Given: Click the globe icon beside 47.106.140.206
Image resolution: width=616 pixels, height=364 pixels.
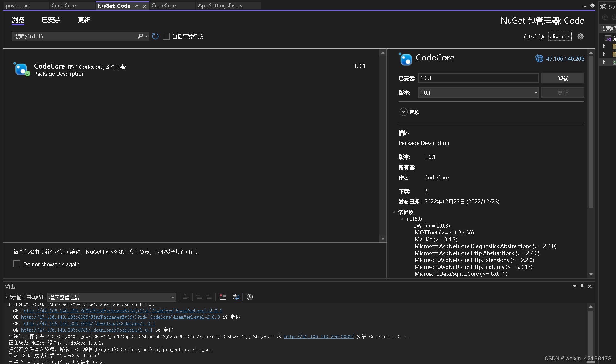Looking at the screenshot, I should click(539, 58).
